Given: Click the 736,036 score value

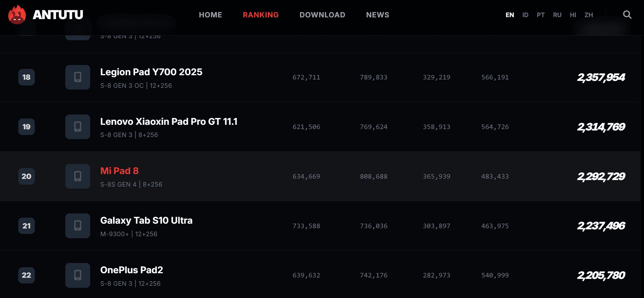Looking at the screenshot, I should pos(374,226).
